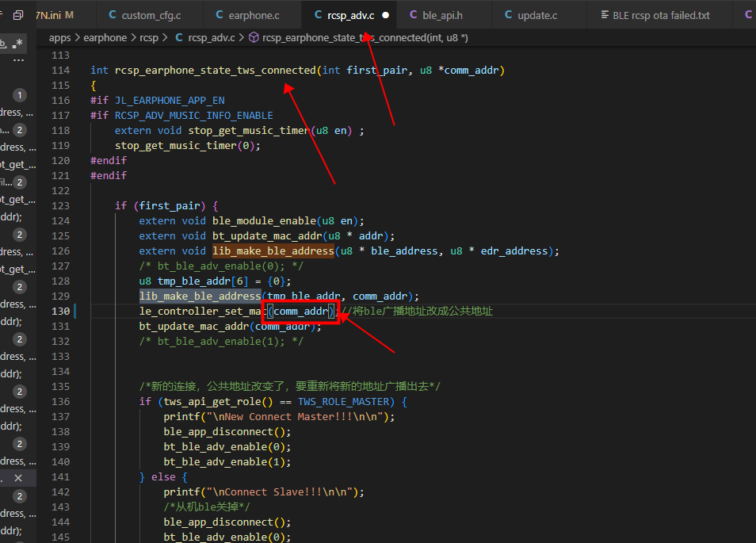The image size is (756, 543).
Task: Open the earphone folder breadcrumb
Action: 105,37
